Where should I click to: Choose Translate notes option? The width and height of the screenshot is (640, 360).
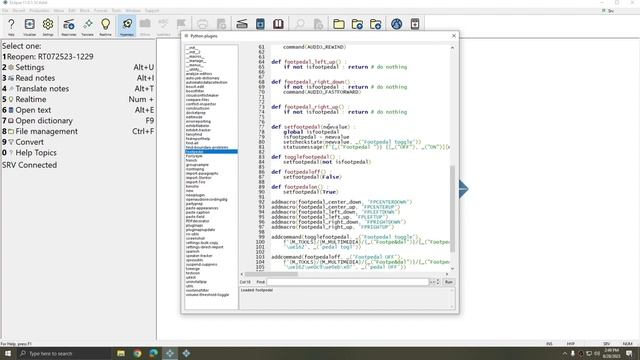click(x=78, y=89)
